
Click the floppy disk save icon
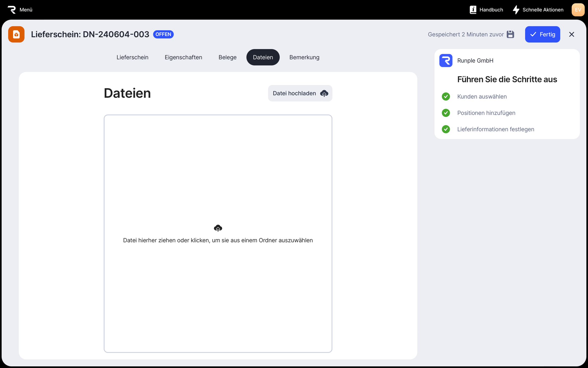pyautogui.click(x=510, y=34)
